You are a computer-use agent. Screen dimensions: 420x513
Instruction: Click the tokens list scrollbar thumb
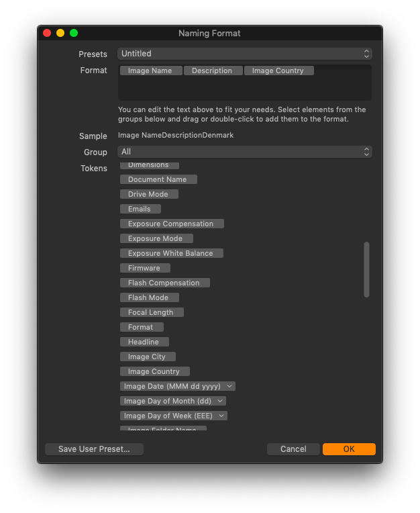click(366, 269)
